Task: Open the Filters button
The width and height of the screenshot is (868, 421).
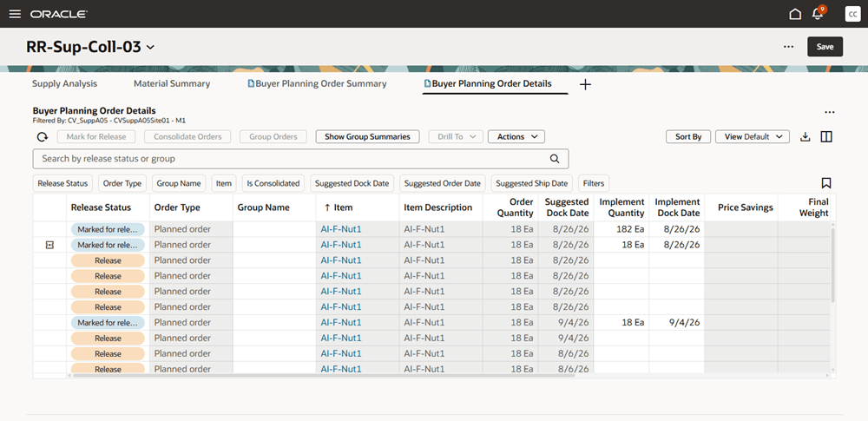Action: (x=594, y=183)
